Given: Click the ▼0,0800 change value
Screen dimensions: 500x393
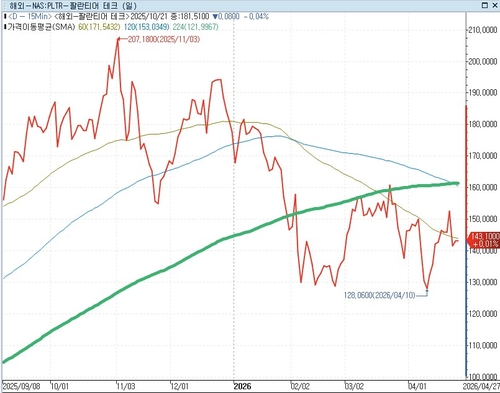Looking at the screenshot, I should click(226, 17).
